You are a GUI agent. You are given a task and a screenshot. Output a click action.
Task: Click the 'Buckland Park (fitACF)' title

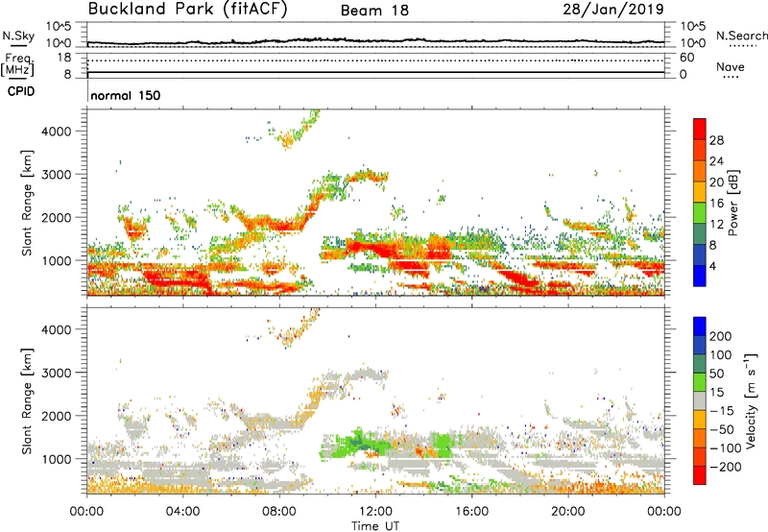click(187, 10)
